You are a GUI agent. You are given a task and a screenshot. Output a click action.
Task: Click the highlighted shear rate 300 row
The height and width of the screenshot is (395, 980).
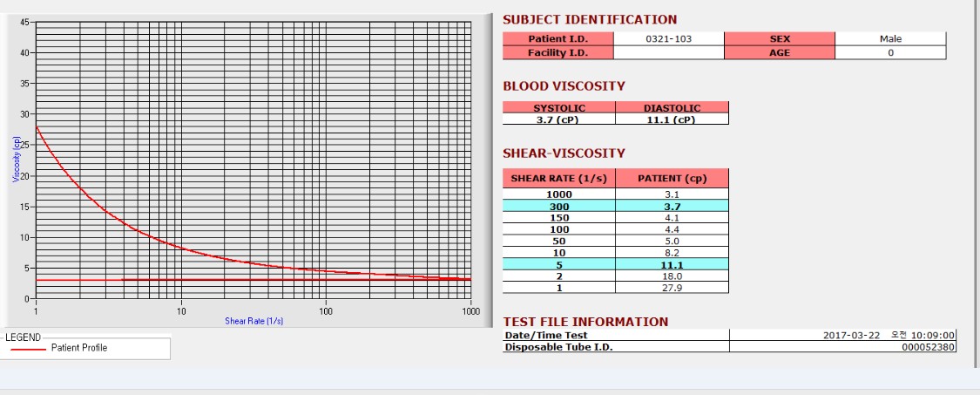click(x=616, y=206)
